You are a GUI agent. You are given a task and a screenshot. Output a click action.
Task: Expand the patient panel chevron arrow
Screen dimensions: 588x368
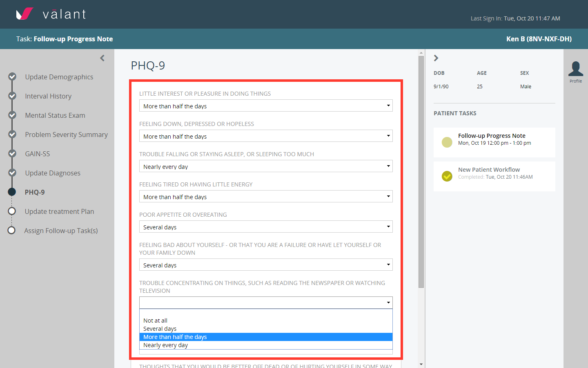[436, 58]
